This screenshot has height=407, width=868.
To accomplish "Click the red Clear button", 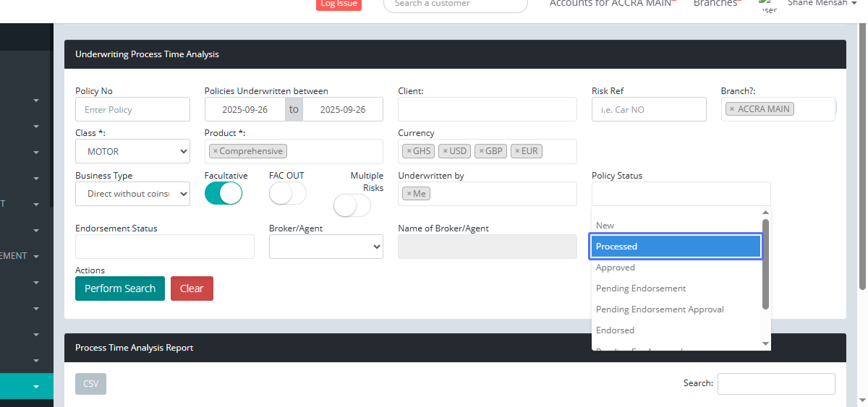I will 192,288.
